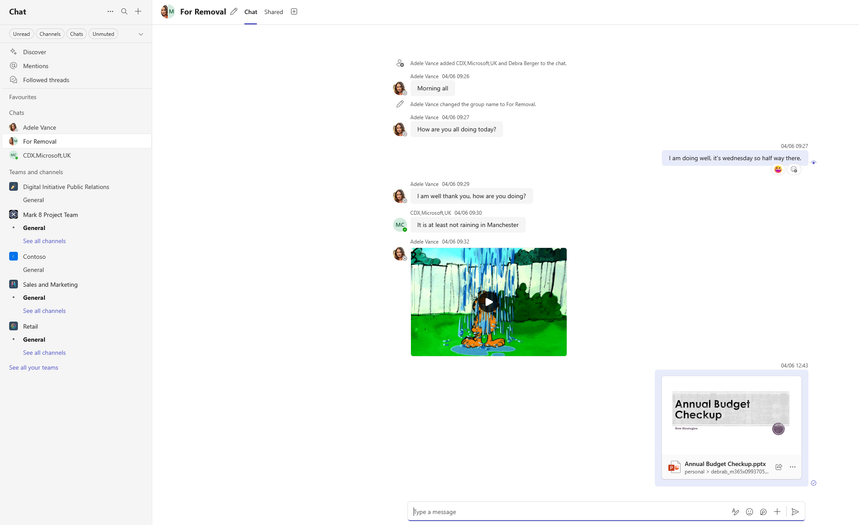Open the Adele Vance chat
The width and height of the screenshot is (859, 525).
tap(76, 127)
